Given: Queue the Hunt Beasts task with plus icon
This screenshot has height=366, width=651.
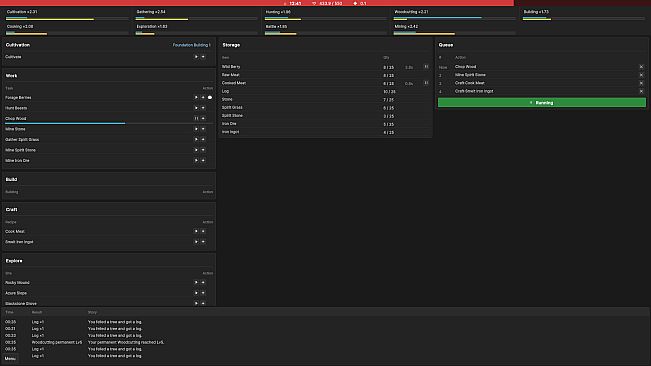Looking at the screenshot, I should click(203, 108).
